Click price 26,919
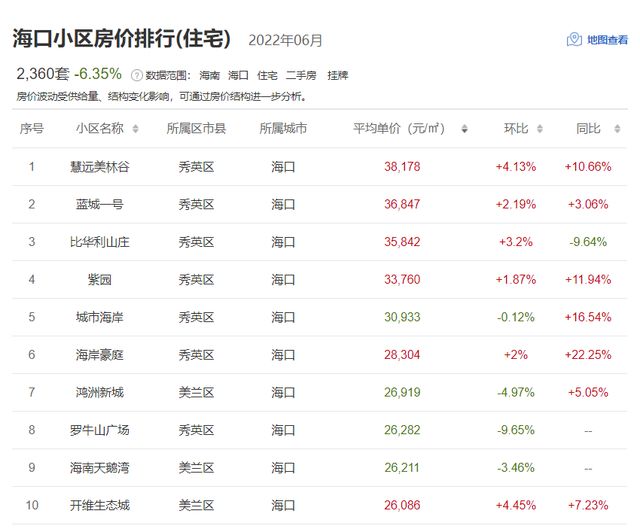This screenshot has height=532, width=640. coord(402,392)
